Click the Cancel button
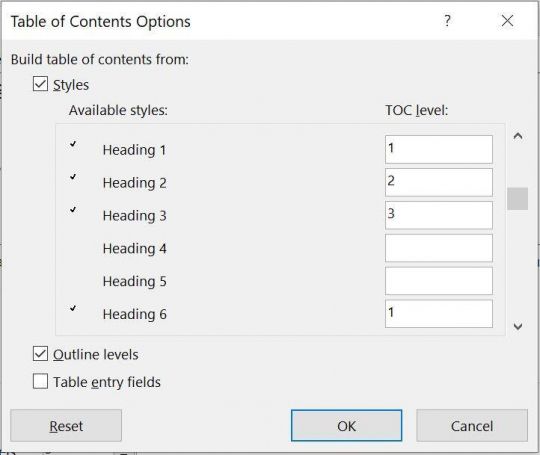 click(472, 425)
